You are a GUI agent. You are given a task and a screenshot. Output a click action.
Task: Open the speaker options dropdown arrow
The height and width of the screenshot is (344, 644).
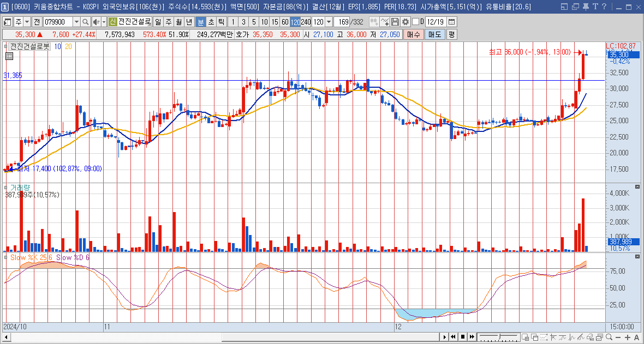(104, 22)
